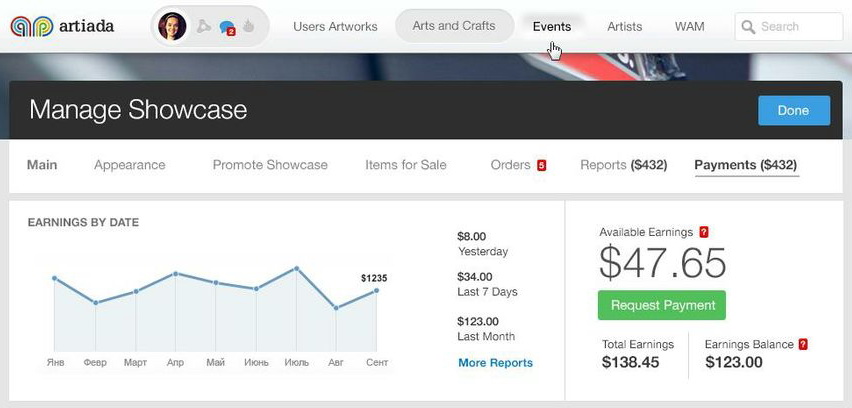Select Arts and Crafts navigation item
The image size is (852, 408).
coord(454,26)
